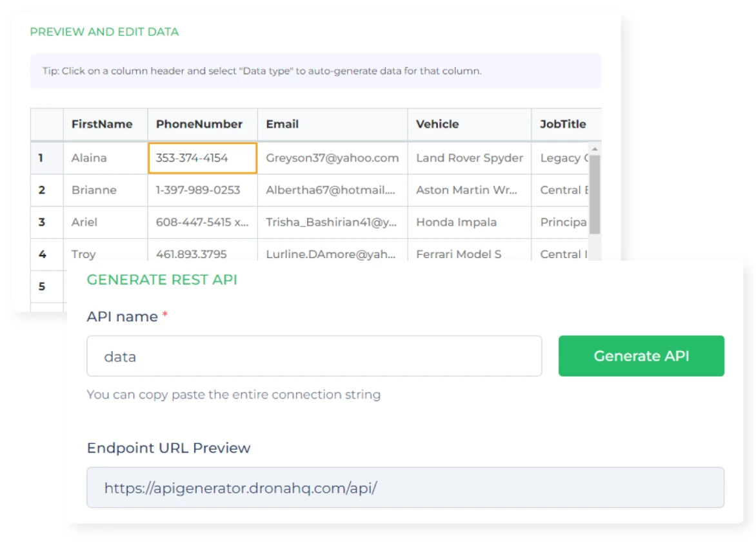756x542 pixels.
Task: Select the cell containing Alaina
Action: point(105,157)
